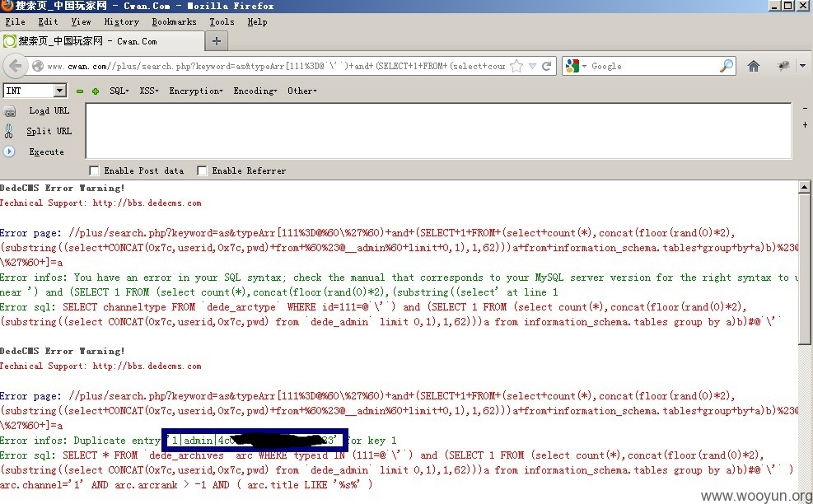Click second 'DedeCMS Error Warning!' heading

pos(63,351)
